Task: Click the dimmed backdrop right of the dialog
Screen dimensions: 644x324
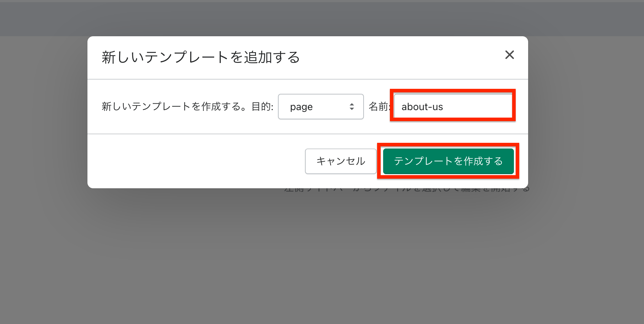Action: [x=586, y=142]
